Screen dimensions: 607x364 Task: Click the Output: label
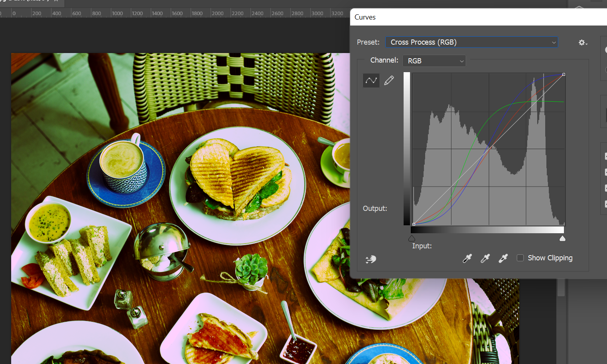(375, 209)
